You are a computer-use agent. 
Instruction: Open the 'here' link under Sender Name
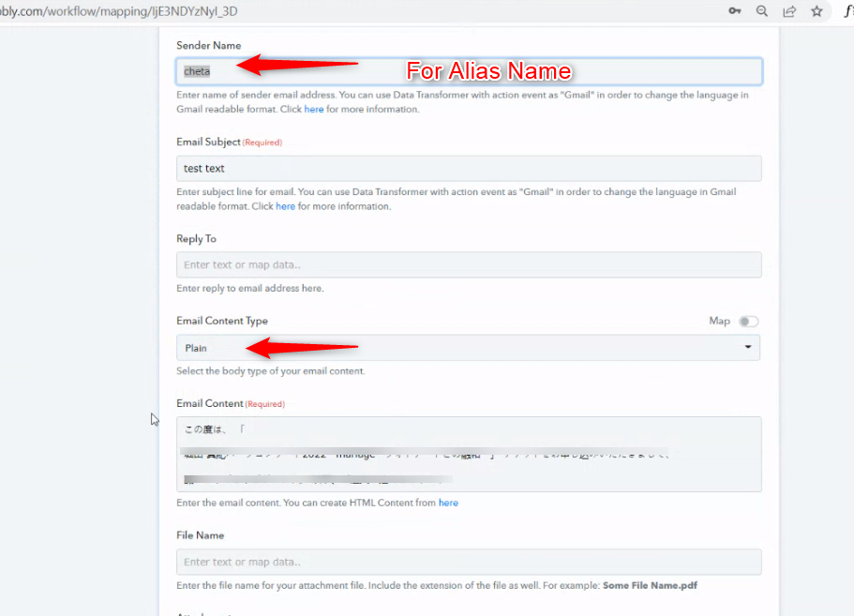(x=314, y=110)
